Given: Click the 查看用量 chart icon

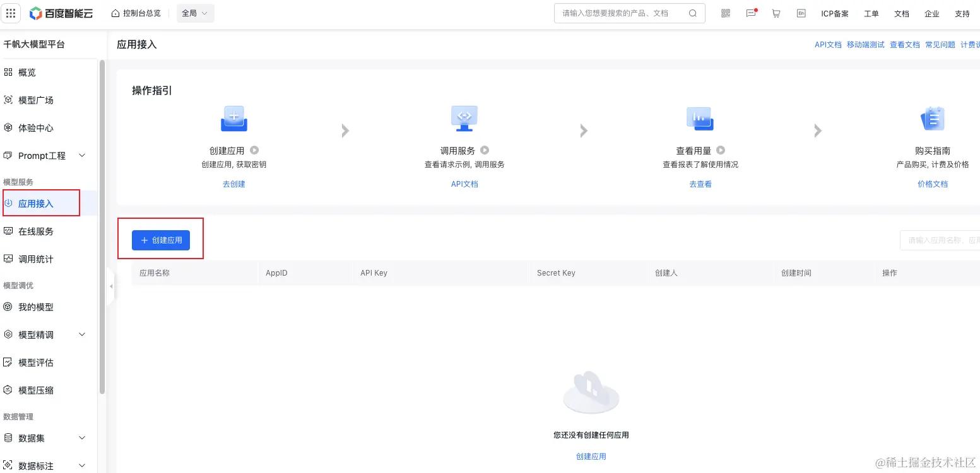Looking at the screenshot, I should [700, 119].
